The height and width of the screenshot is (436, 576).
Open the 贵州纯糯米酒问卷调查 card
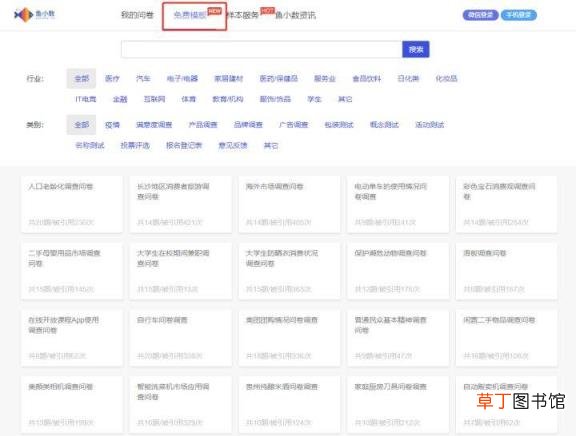(x=289, y=405)
